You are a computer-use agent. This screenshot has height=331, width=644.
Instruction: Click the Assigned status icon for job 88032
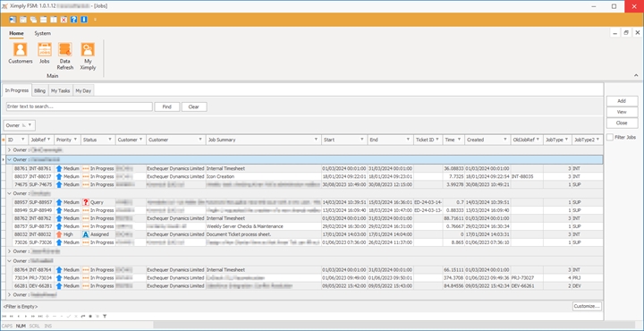click(86, 234)
